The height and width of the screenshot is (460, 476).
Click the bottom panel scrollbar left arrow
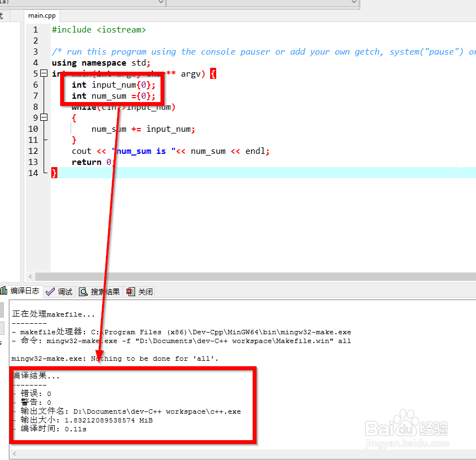[x=14, y=453]
